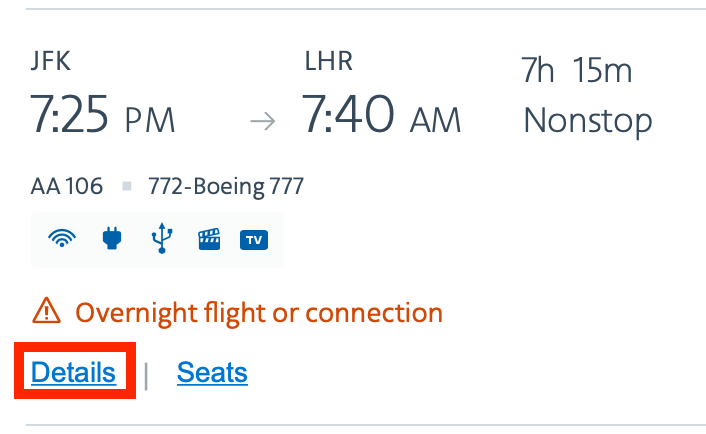Click the overnight flight warning text
This screenshot has height=434, width=706.
point(259,312)
